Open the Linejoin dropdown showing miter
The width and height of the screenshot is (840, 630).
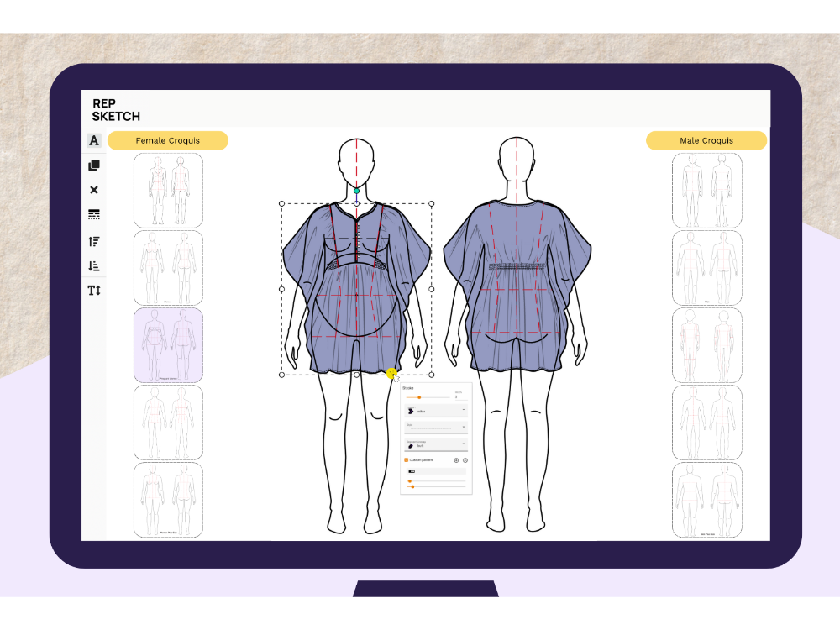click(434, 411)
